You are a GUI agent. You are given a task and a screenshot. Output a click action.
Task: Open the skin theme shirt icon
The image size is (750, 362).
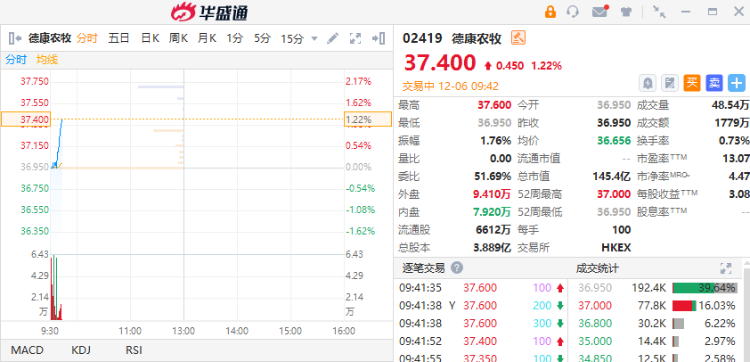pos(626,12)
